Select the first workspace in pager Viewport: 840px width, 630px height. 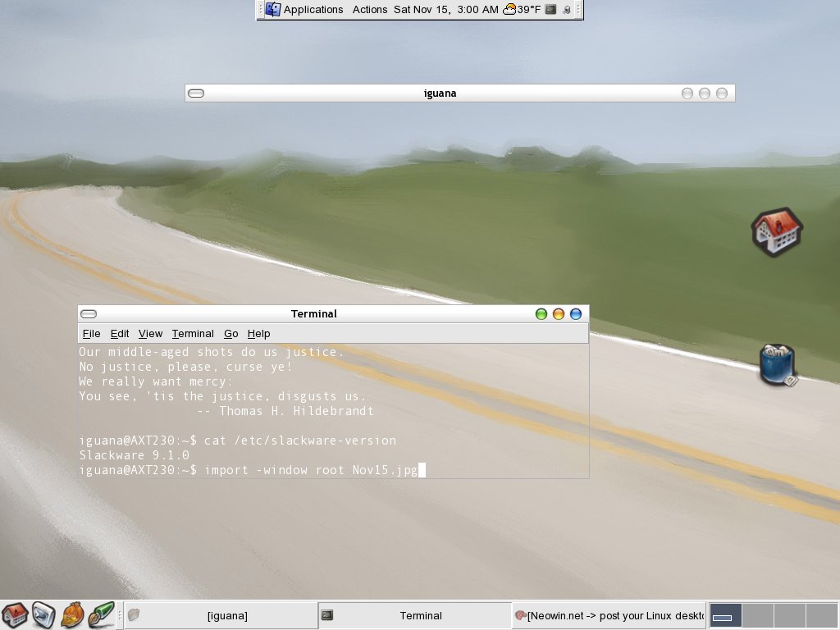[x=725, y=615]
